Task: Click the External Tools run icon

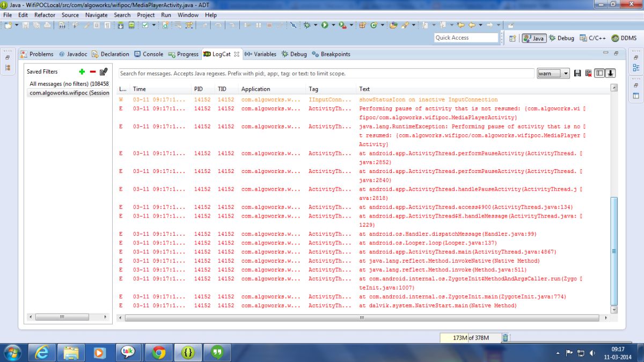Action: tap(342, 25)
